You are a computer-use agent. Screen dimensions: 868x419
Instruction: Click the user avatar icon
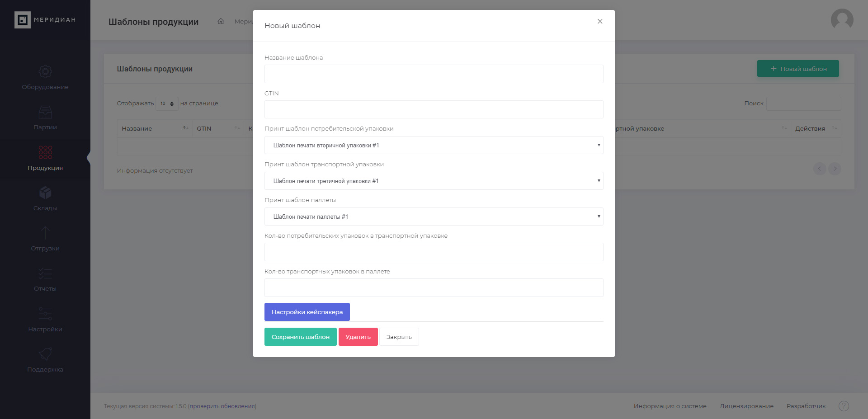(842, 20)
